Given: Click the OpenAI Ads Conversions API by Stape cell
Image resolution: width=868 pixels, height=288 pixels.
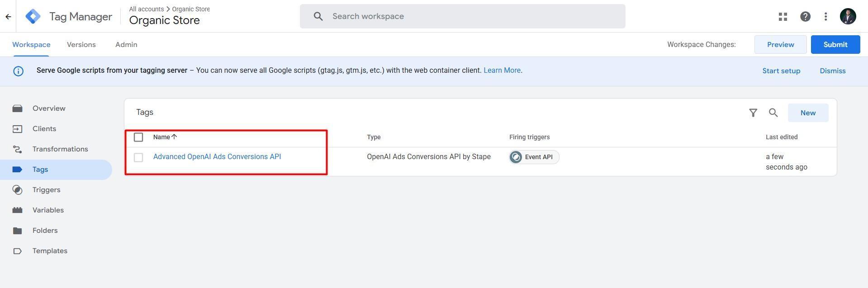Looking at the screenshot, I should [x=429, y=156].
